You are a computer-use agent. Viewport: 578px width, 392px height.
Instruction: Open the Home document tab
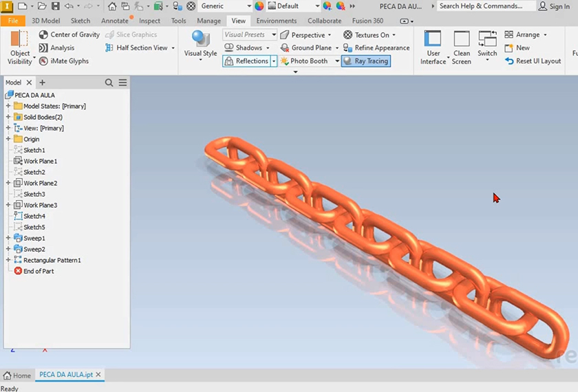17,375
